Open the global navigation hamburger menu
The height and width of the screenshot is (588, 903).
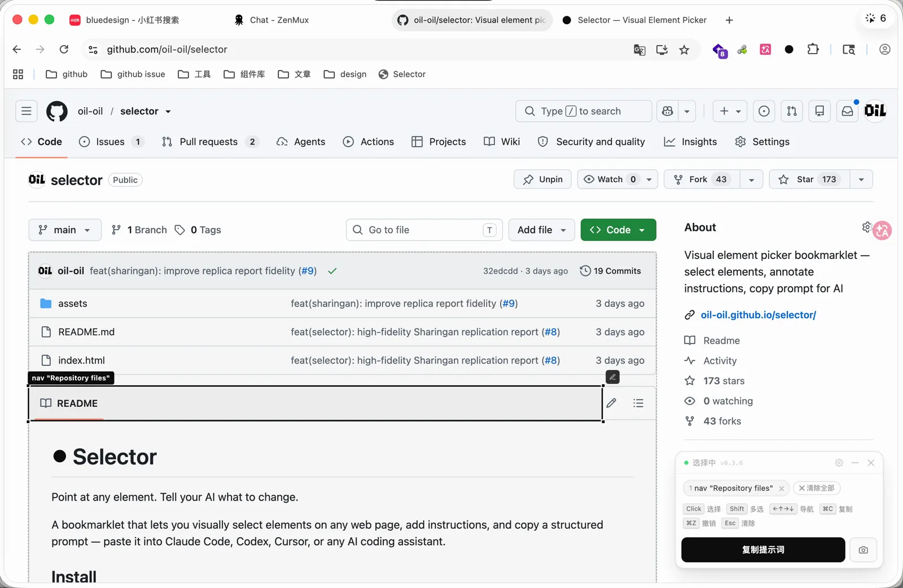27,111
